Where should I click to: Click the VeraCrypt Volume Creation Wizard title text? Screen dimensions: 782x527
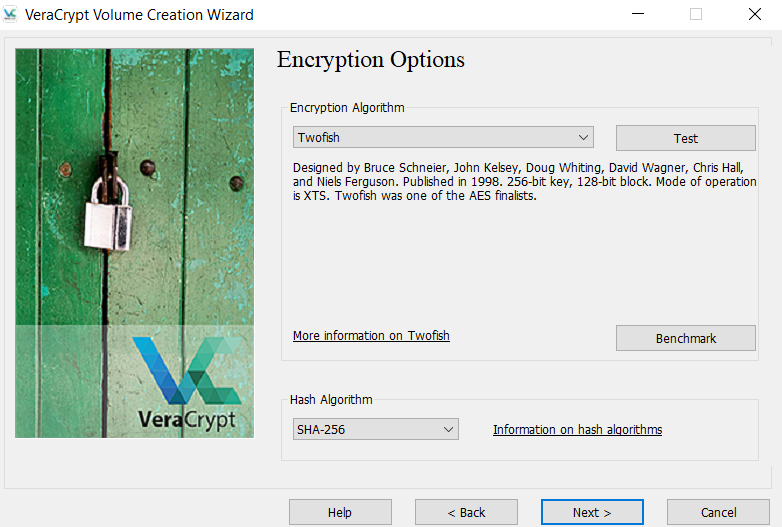(139, 15)
